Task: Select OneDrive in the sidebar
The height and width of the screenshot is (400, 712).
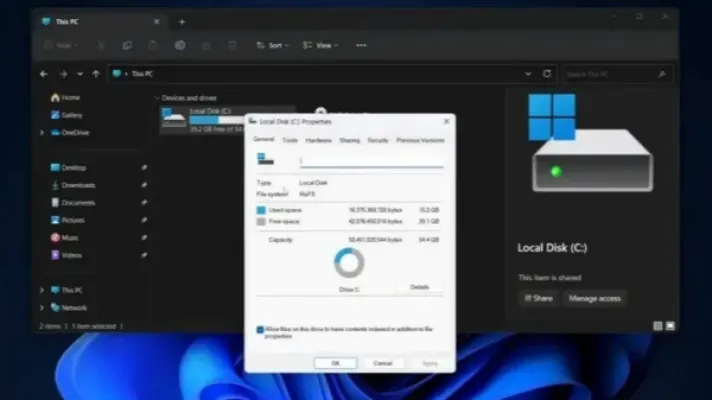Action: [x=70, y=133]
